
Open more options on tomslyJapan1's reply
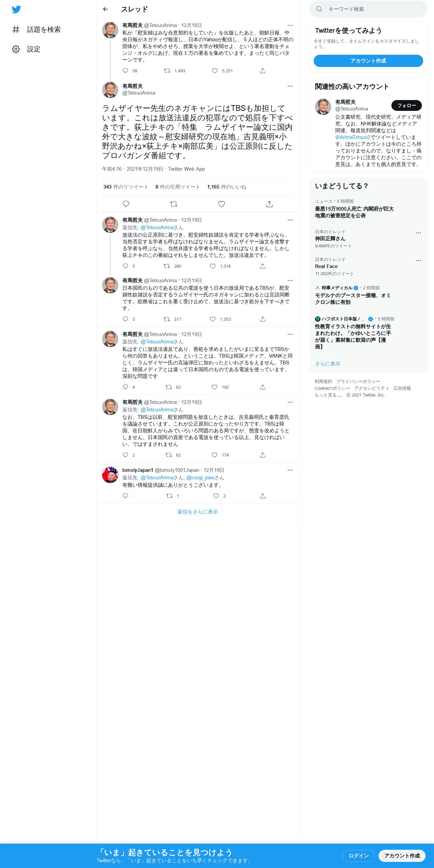click(x=290, y=470)
